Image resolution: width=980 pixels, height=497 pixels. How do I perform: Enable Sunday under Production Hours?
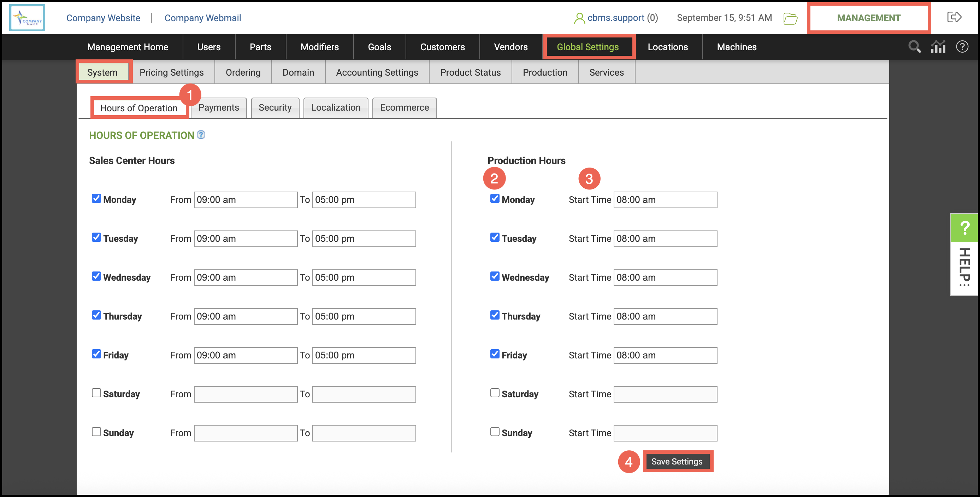pos(495,432)
